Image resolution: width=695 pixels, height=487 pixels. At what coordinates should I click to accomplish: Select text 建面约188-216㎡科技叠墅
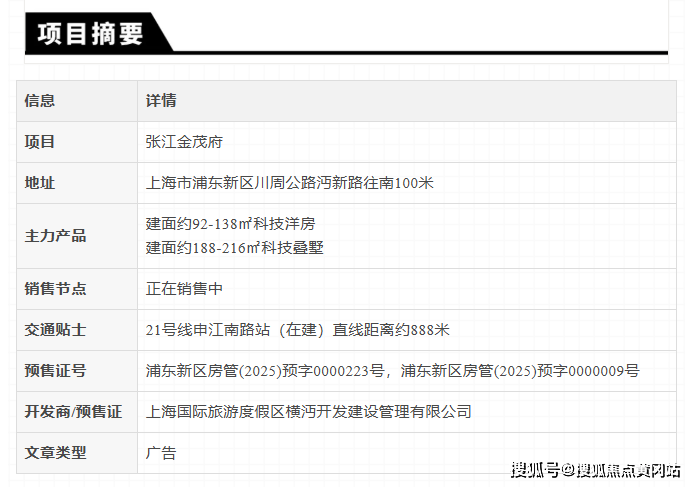point(234,247)
